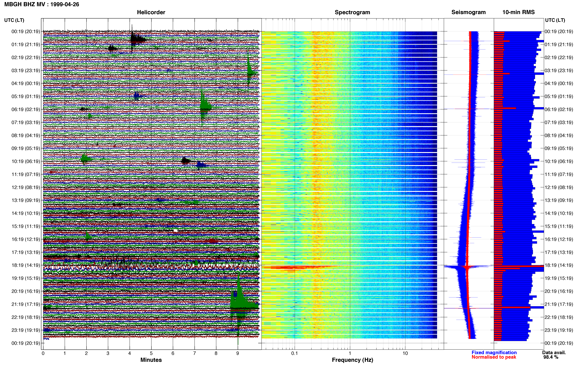This screenshot has width=588, height=368.
Task: Click right time label 21:19 (17:19)
Action: click(559, 304)
